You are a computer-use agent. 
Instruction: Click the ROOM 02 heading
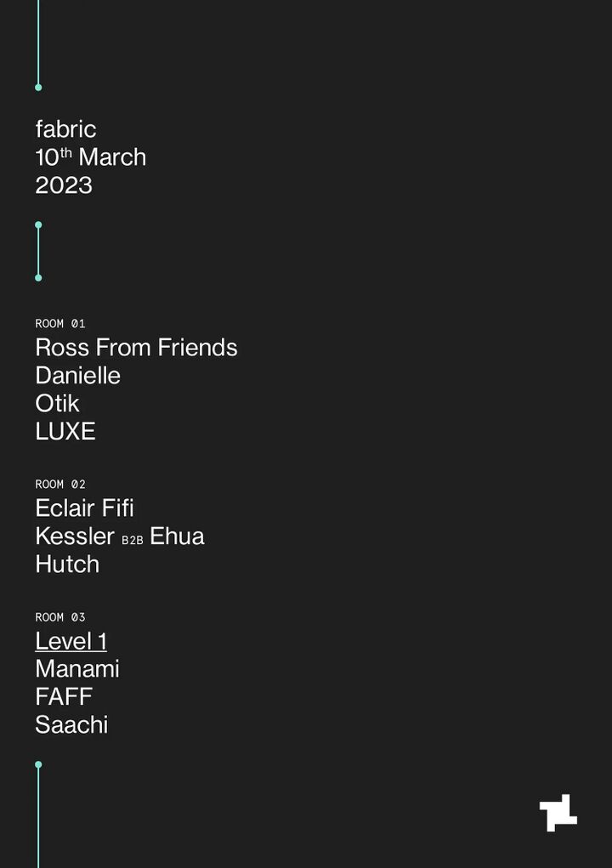click(60, 485)
